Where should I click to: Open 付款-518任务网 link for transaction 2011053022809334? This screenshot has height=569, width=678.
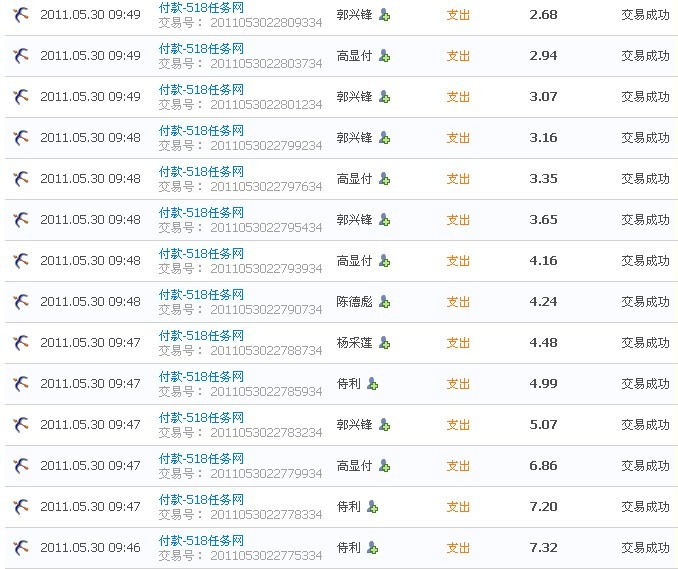click(x=201, y=7)
